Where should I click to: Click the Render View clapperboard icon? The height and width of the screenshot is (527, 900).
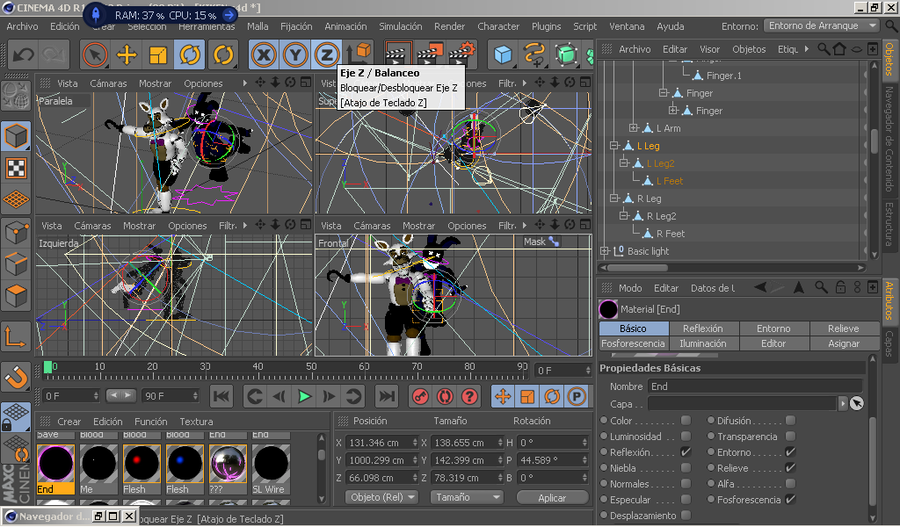point(397,54)
